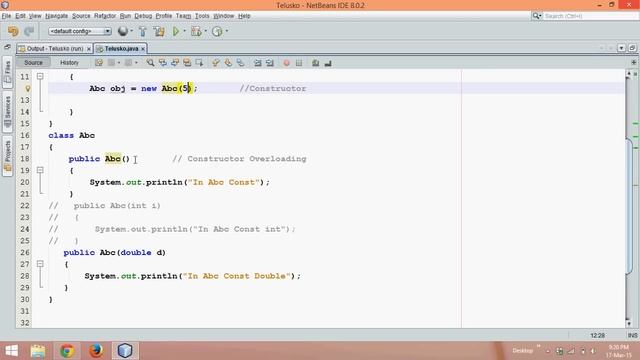Open the Tools menu

(x=202, y=16)
